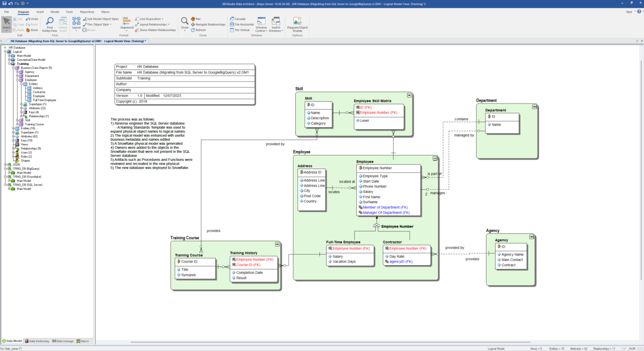Click the Save icon in title bar

coord(4,4)
